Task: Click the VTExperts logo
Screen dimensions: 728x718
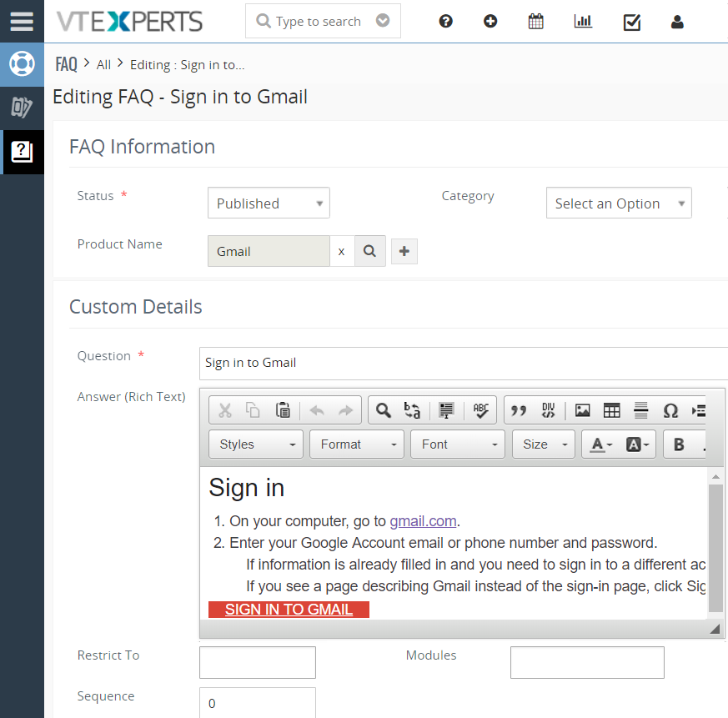Action: point(129,22)
